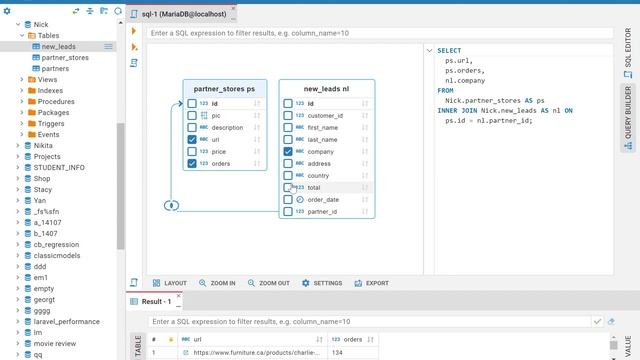The width and height of the screenshot is (640, 360).
Task: Switch to the Table view side tab
Action: click(x=138, y=346)
